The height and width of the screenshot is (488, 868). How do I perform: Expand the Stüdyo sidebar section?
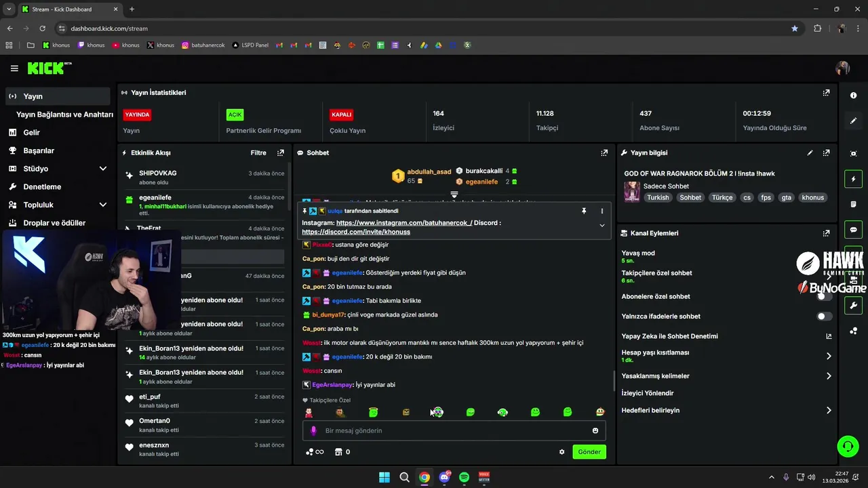tap(103, 169)
